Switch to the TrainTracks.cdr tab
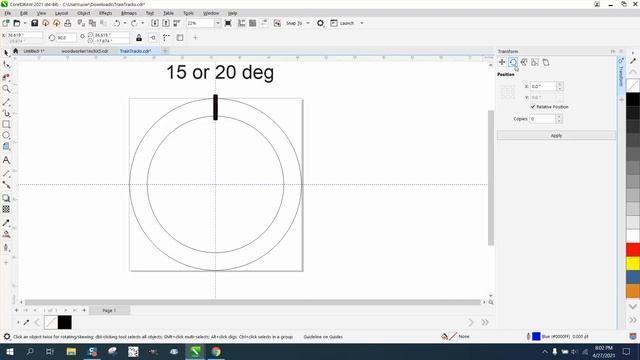 136,51
